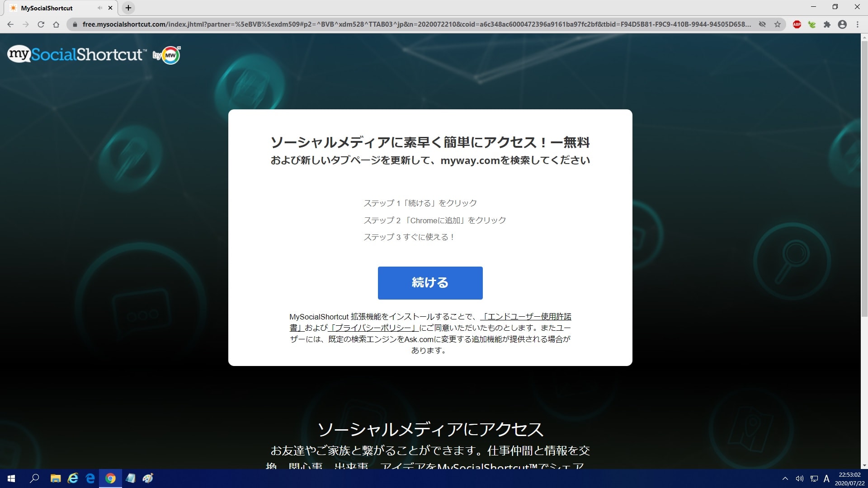The width and height of the screenshot is (868, 488).
Task: Show hidden system tray icons
Action: tap(785, 479)
